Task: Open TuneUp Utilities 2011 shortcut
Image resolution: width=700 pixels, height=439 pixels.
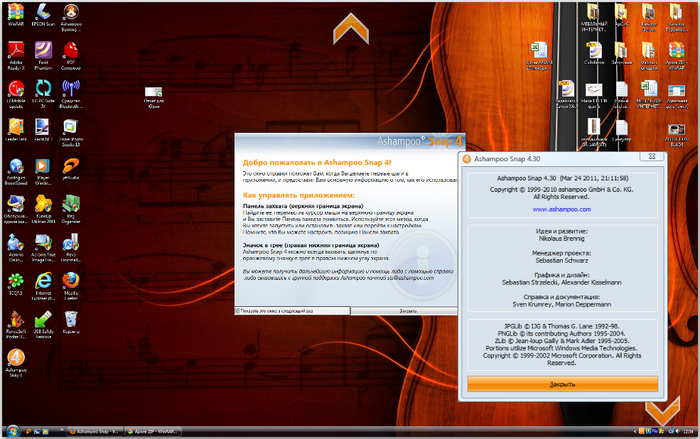Action: [43, 209]
